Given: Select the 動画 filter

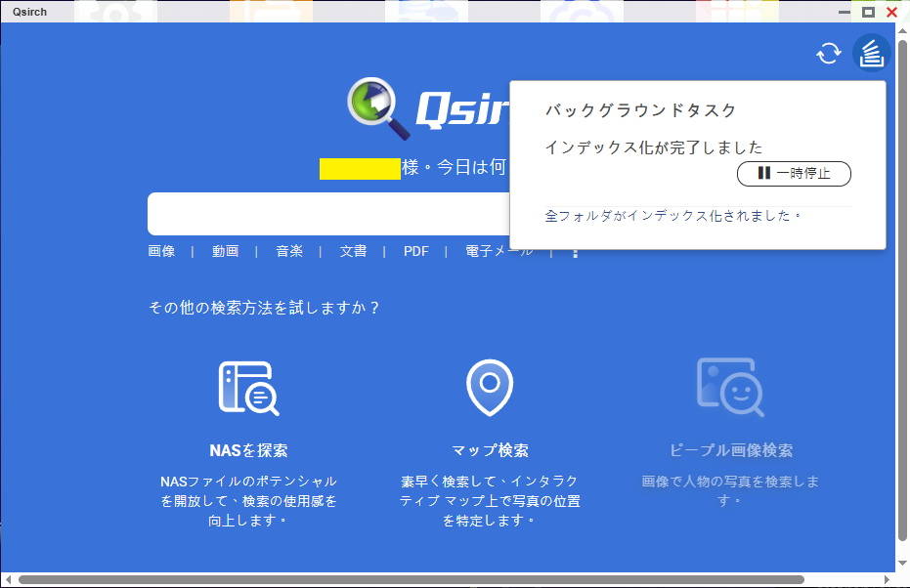Looking at the screenshot, I should point(225,252).
